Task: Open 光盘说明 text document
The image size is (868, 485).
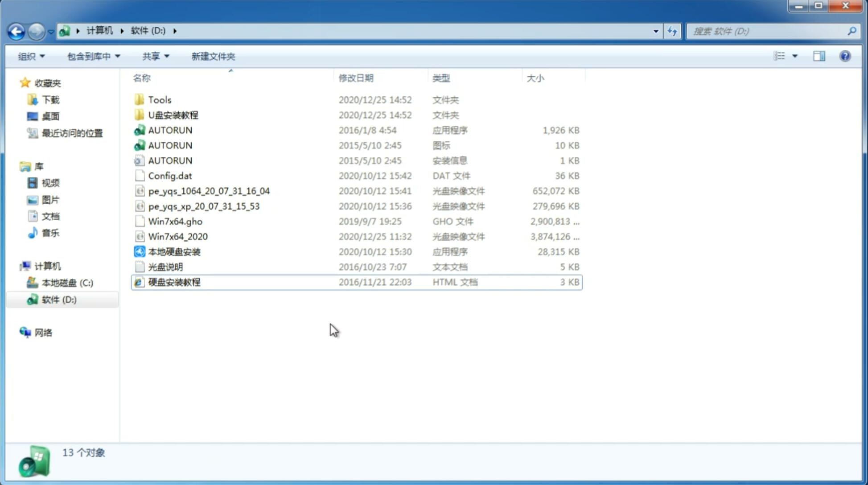Action: [x=165, y=266]
